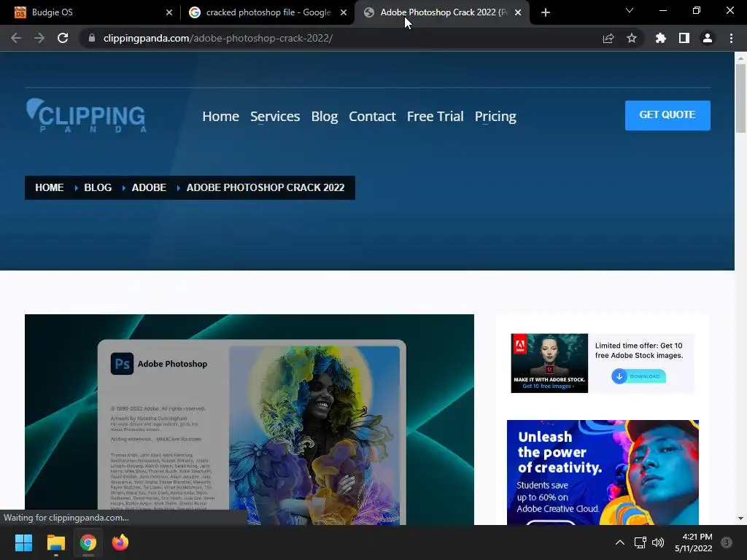
Task: Show hidden system tray icons
Action: pos(620,542)
